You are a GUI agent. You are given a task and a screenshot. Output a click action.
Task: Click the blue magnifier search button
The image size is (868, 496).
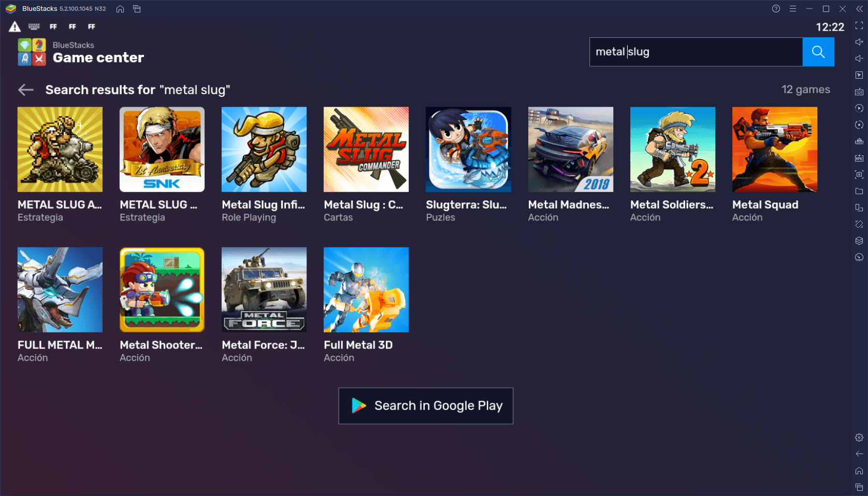coord(818,52)
